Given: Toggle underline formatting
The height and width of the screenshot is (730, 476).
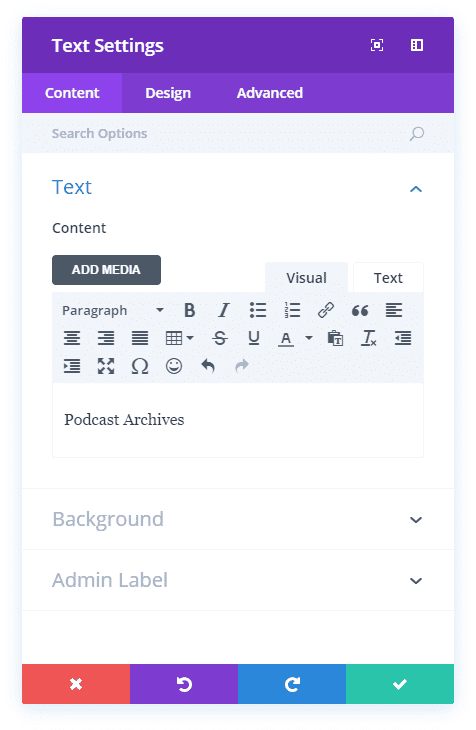Looking at the screenshot, I should coord(254,338).
